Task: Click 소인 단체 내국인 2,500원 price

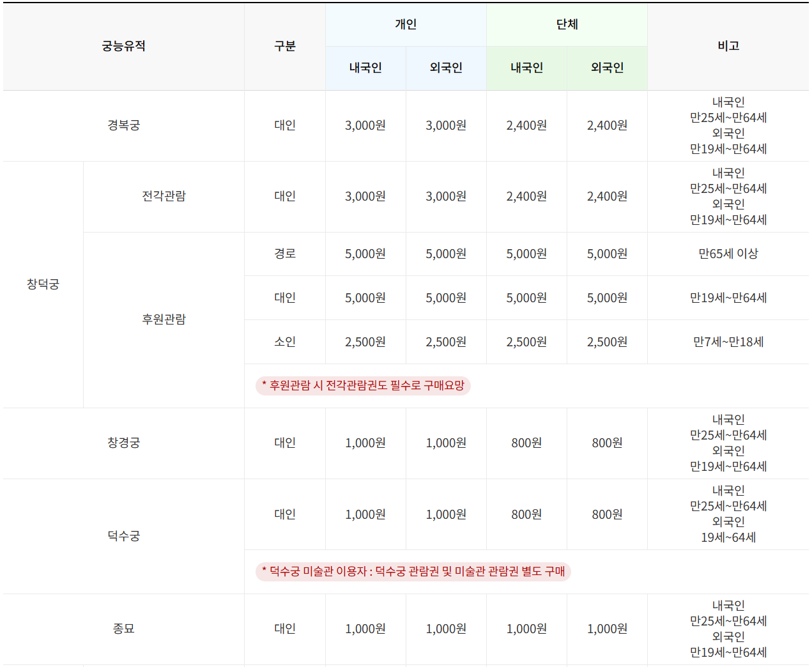Action: point(526,342)
